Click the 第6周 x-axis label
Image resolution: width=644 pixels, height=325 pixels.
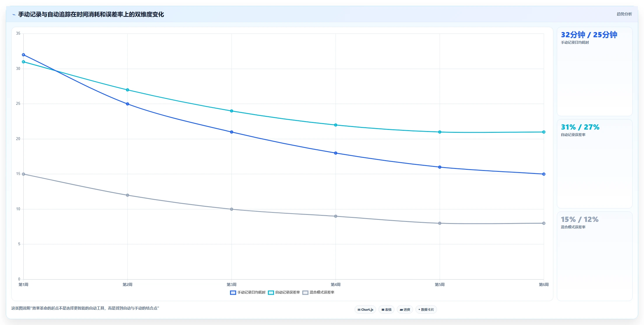coord(544,285)
